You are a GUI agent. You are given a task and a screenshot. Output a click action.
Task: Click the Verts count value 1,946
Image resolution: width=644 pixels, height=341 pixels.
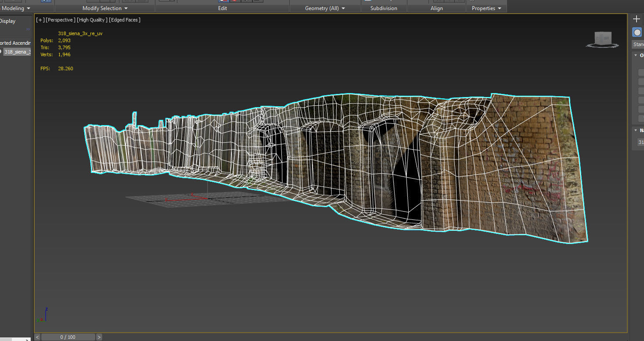[x=64, y=54]
